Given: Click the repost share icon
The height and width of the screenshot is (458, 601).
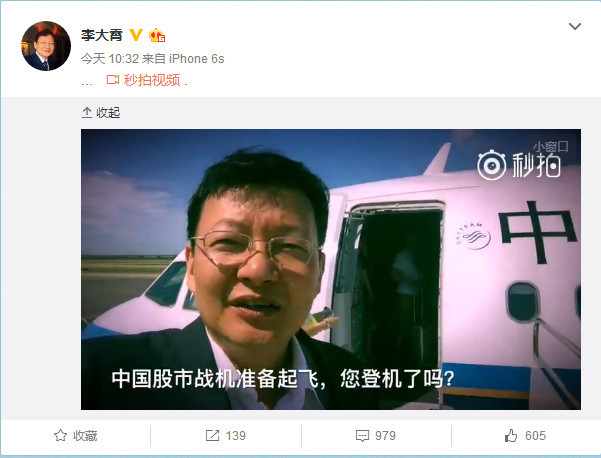Looking at the screenshot, I should [212, 436].
